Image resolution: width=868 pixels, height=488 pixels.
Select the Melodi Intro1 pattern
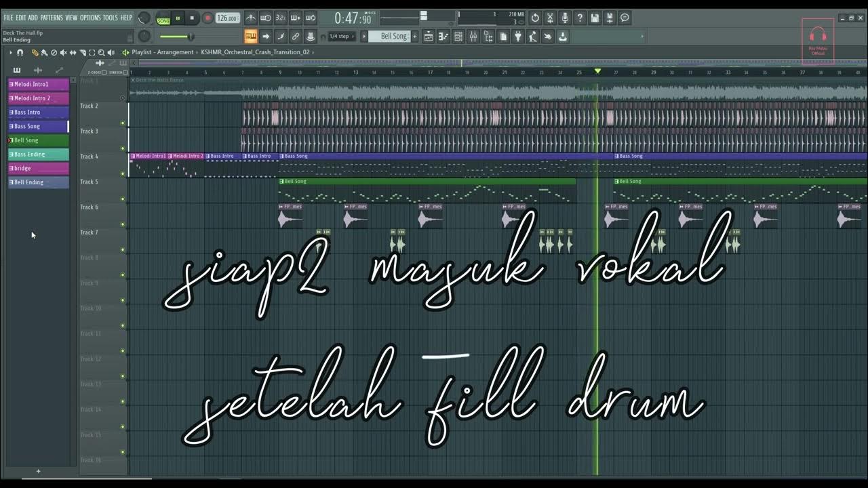click(38, 84)
